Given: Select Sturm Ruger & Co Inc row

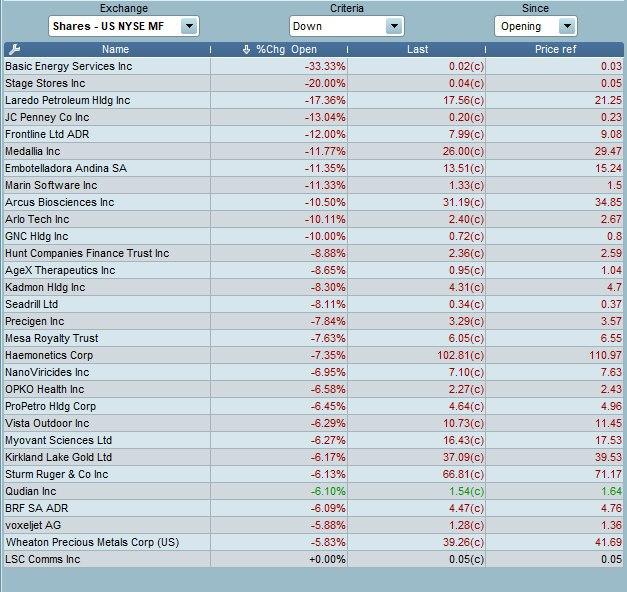Looking at the screenshot, I should pyautogui.click(x=314, y=474).
